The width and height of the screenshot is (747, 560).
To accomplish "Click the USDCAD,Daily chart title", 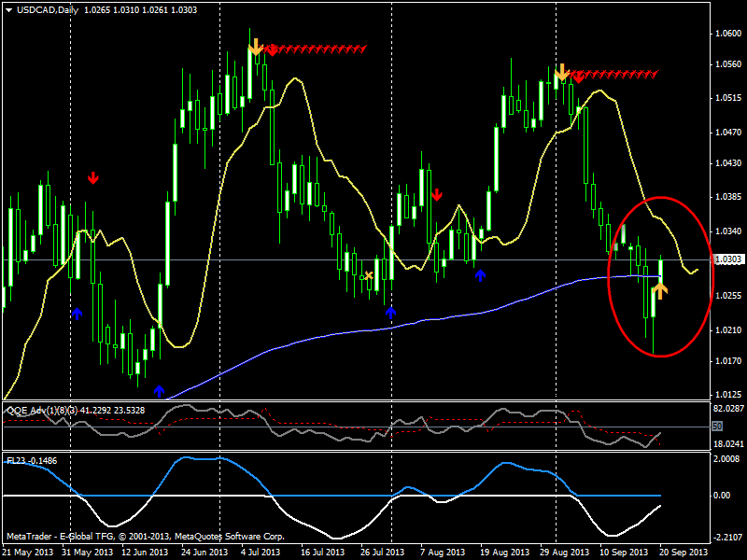I will pos(48,10).
